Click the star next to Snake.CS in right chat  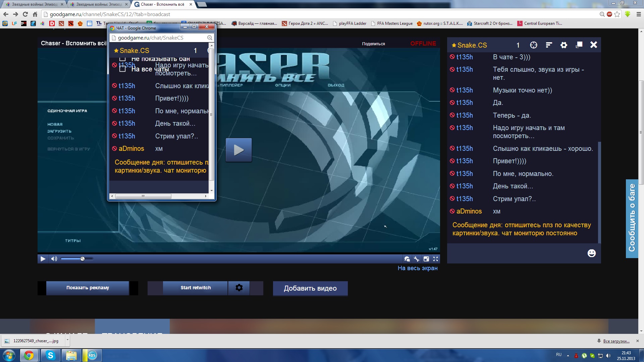click(454, 45)
